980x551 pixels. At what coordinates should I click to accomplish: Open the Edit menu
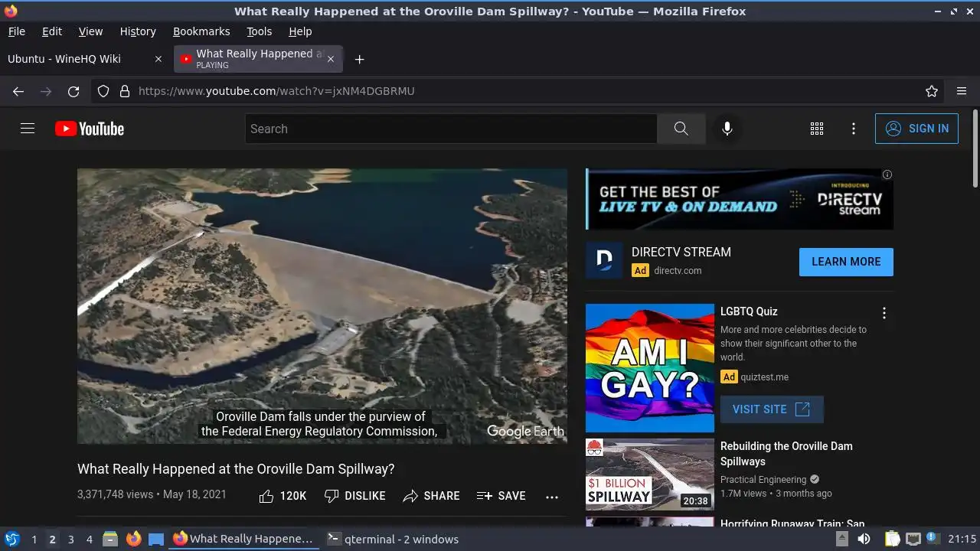52,31
